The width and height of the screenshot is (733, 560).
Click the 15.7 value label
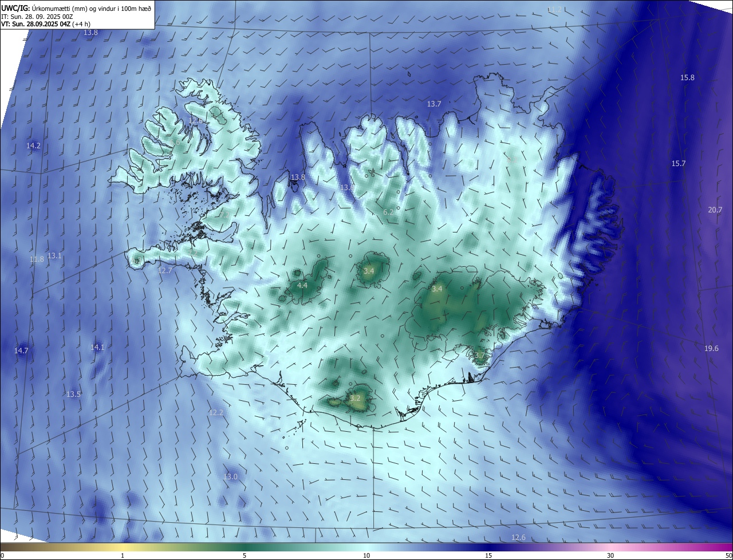pyautogui.click(x=679, y=164)
